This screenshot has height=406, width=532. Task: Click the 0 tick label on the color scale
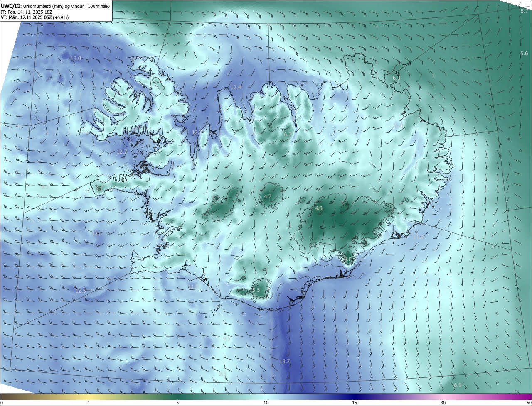(x=2, y=403)
